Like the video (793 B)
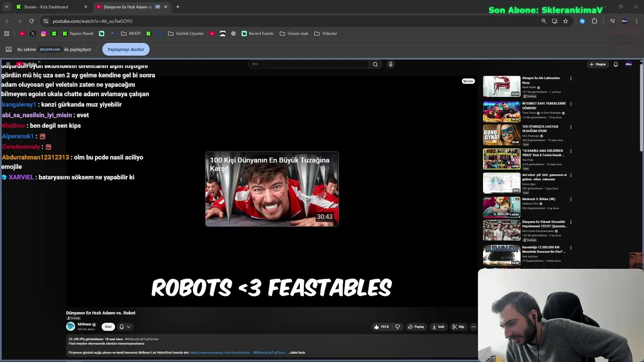Image resolution: width=644 pixels, height=362 pixels. 381,327
